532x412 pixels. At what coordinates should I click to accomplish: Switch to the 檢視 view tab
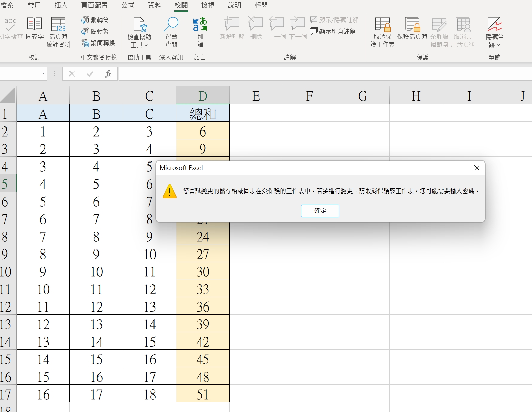[208, 5]
